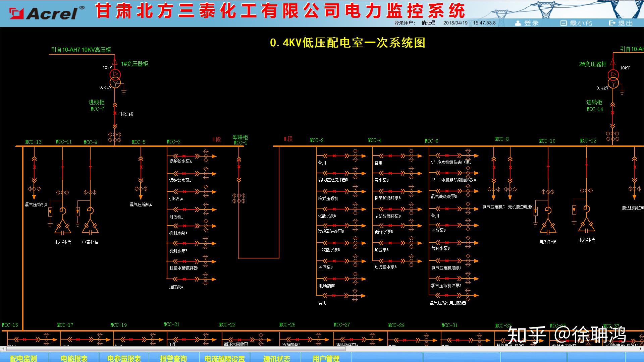Open 报警查询 alarm query

[x=174, y=358]
